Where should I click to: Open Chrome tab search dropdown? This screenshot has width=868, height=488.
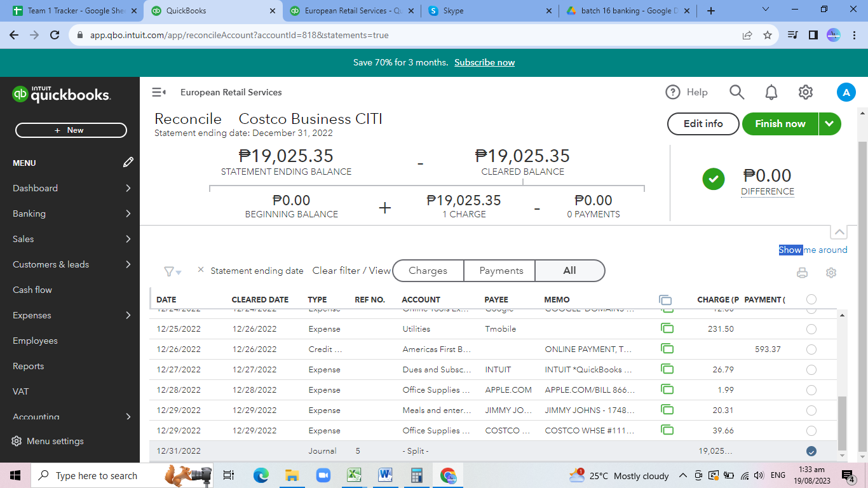765,10
